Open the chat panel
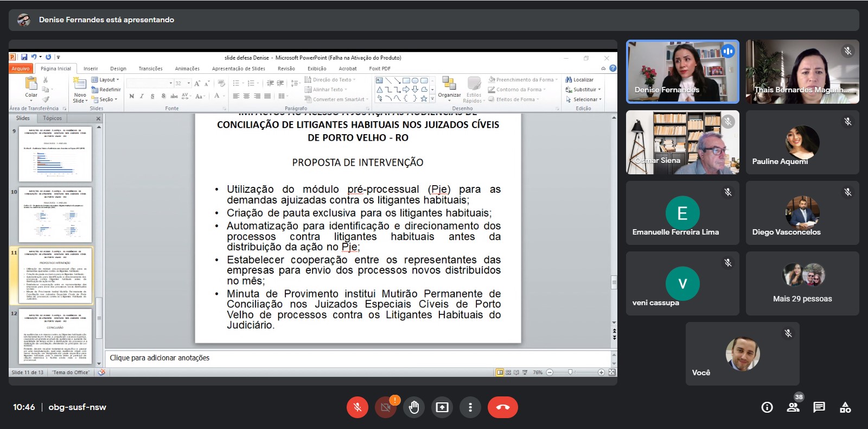868x429 pixels. click(819, 407)
